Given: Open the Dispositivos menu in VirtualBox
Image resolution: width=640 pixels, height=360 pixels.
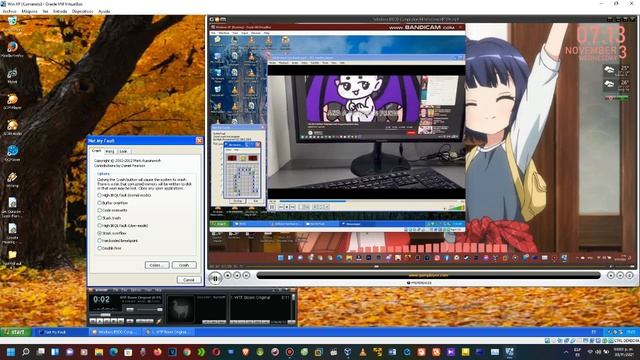Looking at the screenshot, I should point(82,11).
